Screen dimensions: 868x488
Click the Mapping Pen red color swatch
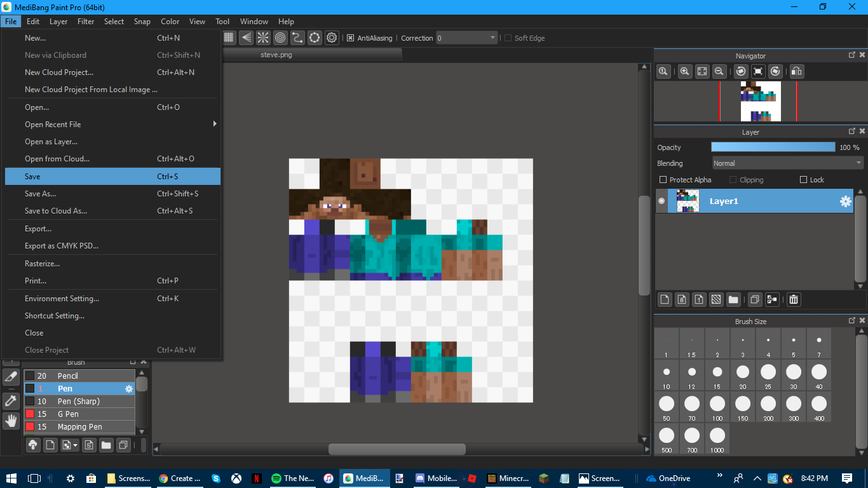point(29,427)
